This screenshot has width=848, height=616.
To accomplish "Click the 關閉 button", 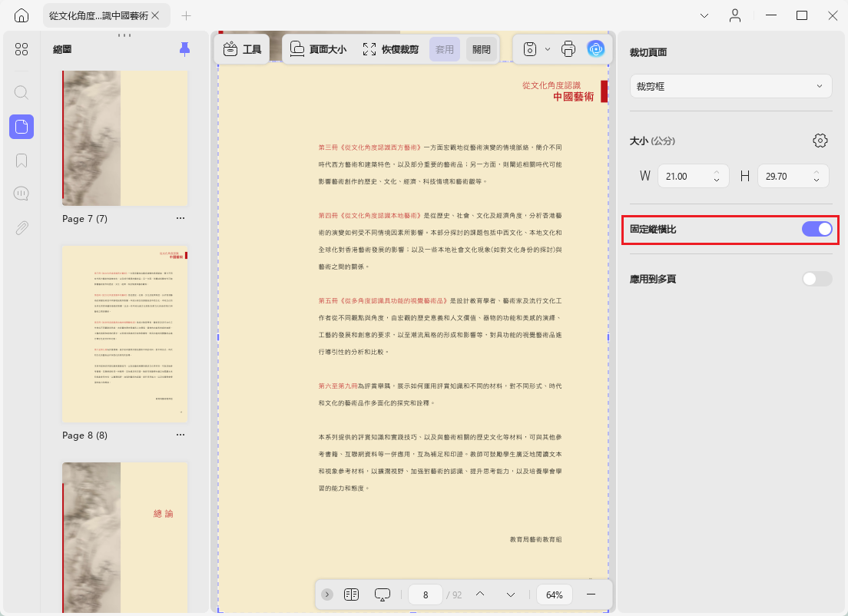I will pyautogui.click(x=482, y=49).
